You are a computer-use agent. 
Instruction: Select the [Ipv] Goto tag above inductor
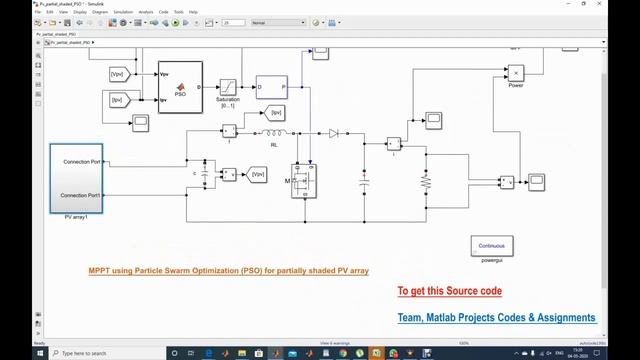(x=275, y=113)
